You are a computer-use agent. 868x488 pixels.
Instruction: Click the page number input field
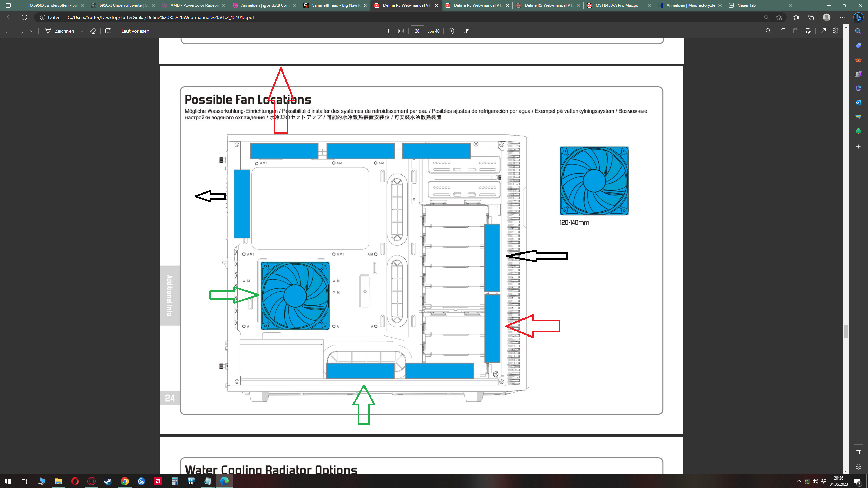[417, 31]
